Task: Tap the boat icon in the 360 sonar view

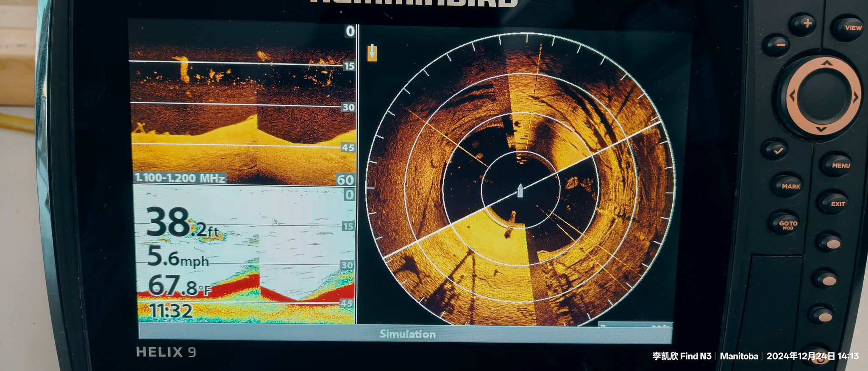Action: coord(520,191)
